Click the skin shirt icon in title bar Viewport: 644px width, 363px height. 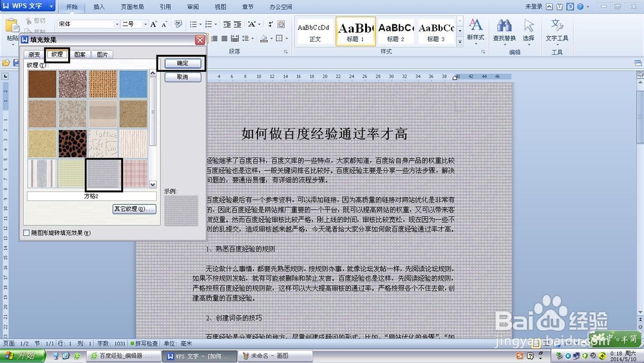(560, 6)
